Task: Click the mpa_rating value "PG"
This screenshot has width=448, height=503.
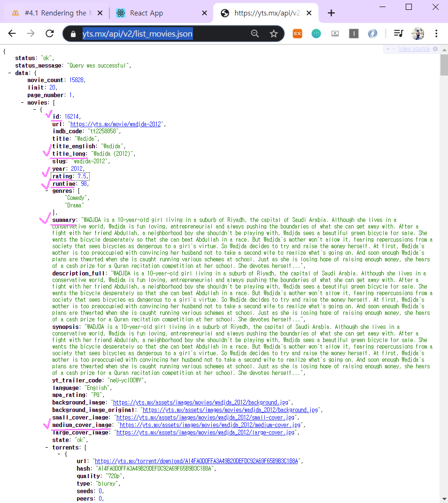Action: (x=96, y=395)
